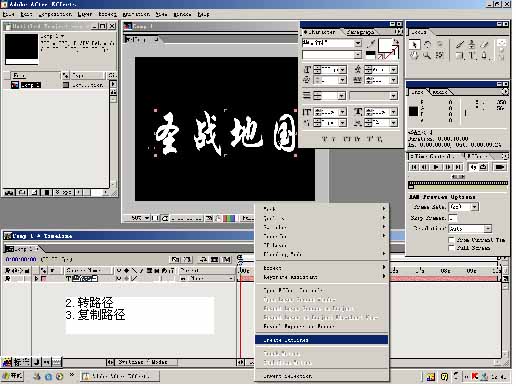The height and width of the screenshot is (386, 516).
Task: Open the Windows Start button
Action: (x=12, y=376)
